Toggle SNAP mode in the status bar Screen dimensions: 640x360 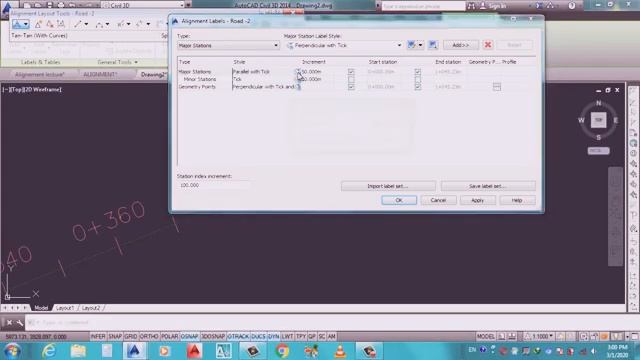[x=115, y=336]
